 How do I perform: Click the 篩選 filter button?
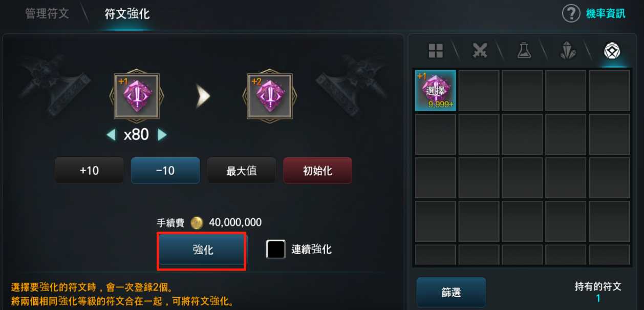[x=451, y=293]
